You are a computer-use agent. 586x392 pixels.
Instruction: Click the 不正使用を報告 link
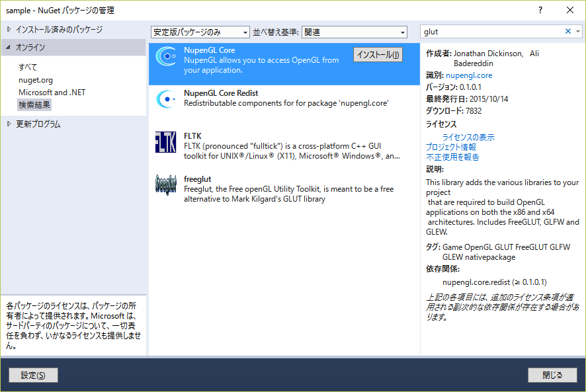(452, 157)
